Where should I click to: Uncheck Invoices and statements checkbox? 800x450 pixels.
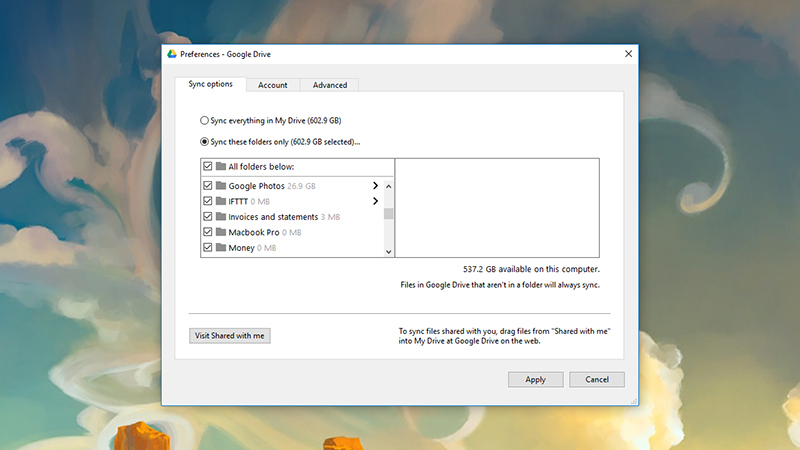pos(208,216)
